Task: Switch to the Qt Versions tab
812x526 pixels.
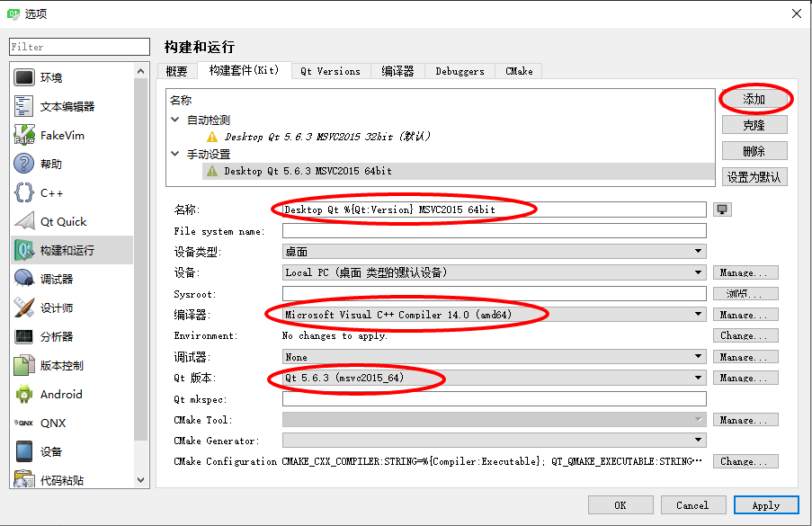Action: 330,71
